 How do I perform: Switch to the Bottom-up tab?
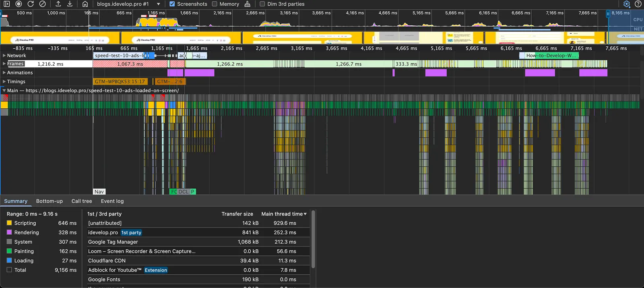pyautogui.click(x=50, y=201)
